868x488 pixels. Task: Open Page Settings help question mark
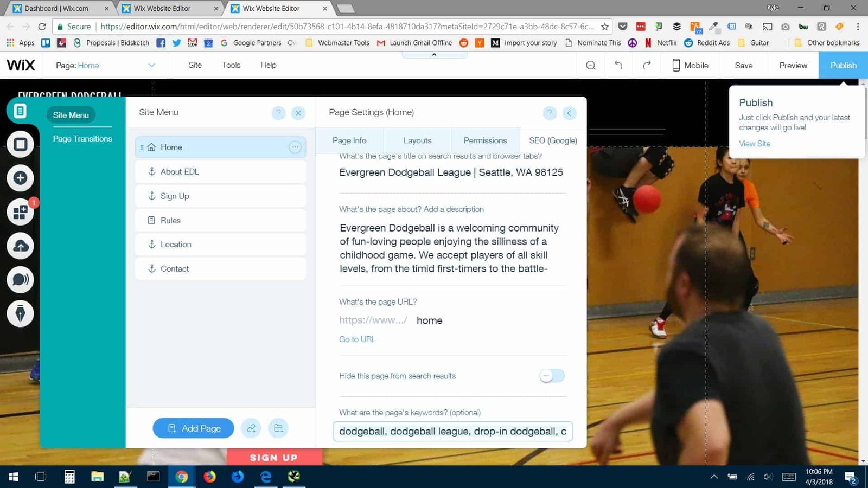[550, 113]
